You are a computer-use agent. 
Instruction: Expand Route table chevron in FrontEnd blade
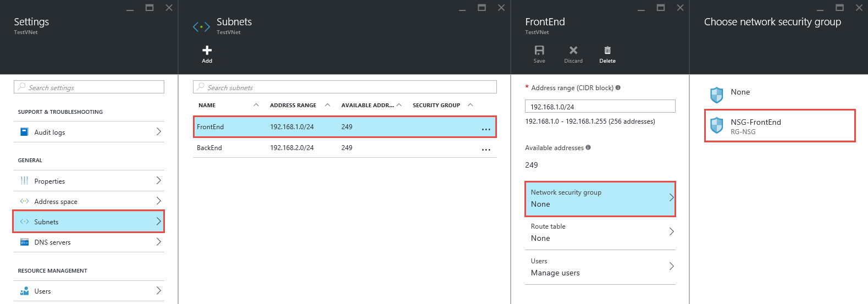[671, 231]
